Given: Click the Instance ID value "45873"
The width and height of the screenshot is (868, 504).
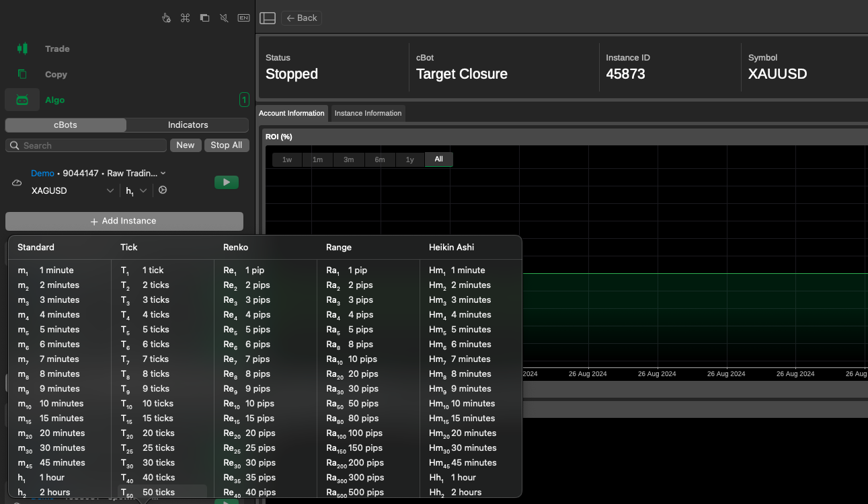Looking at the screenshot, I should (x=625, y=74).
